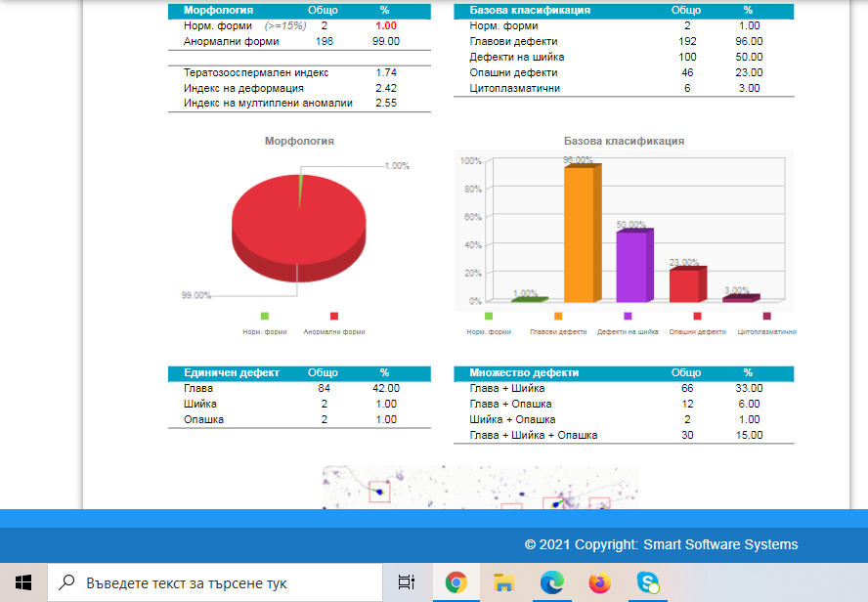868x602 pixels.
Task: Select the purple 50.00% bar in the chart
Action: 632,267
